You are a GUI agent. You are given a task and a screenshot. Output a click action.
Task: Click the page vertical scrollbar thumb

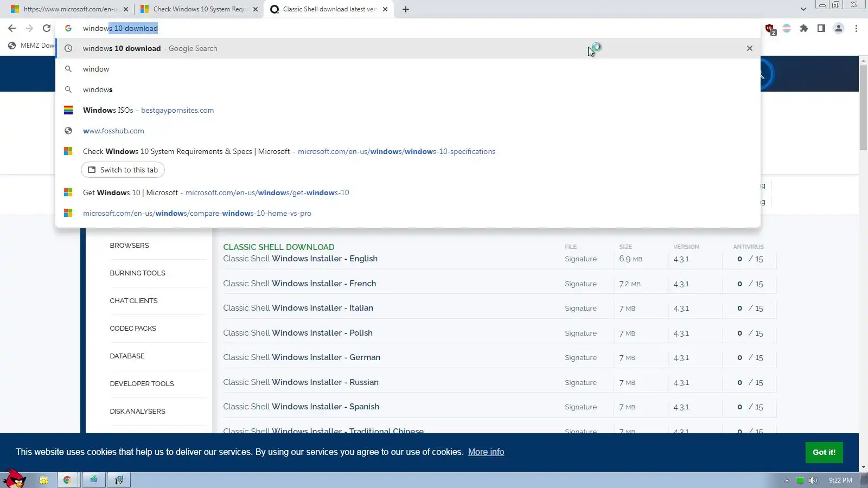[863, 107]
